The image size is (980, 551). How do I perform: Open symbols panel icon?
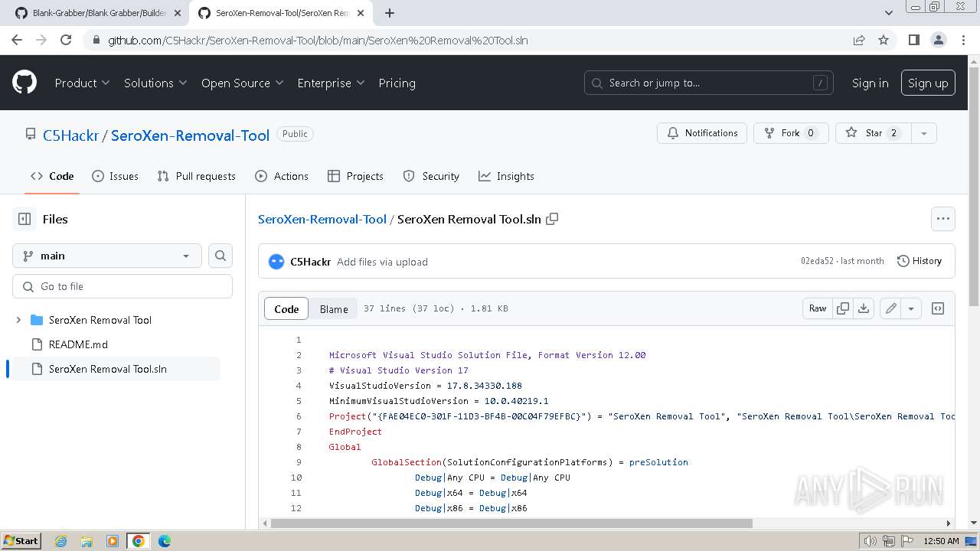(938, 308)
